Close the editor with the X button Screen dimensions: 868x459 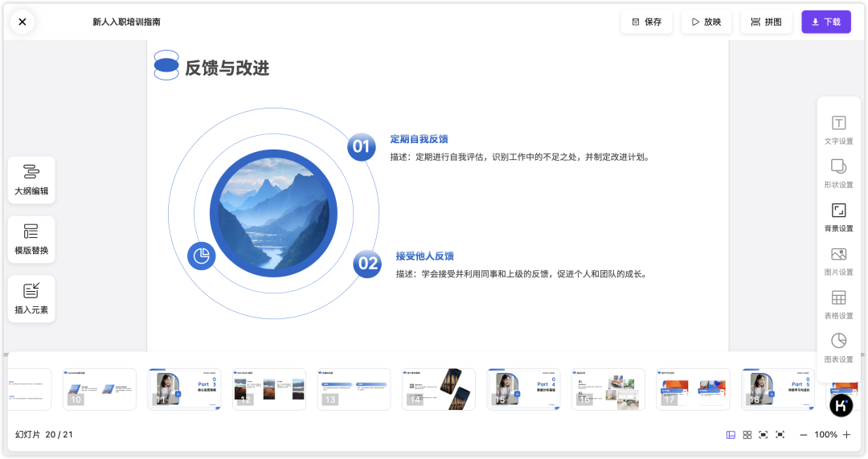pyautogui.click(x=23, y=22)
